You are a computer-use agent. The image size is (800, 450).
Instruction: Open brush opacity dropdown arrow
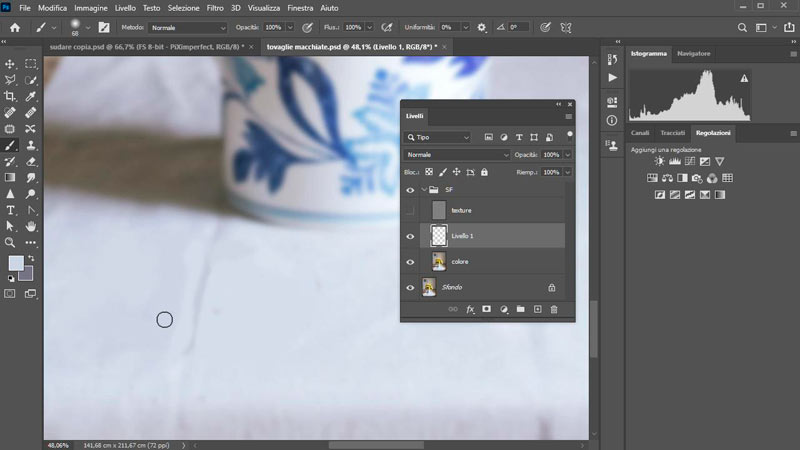coord(290,28)
